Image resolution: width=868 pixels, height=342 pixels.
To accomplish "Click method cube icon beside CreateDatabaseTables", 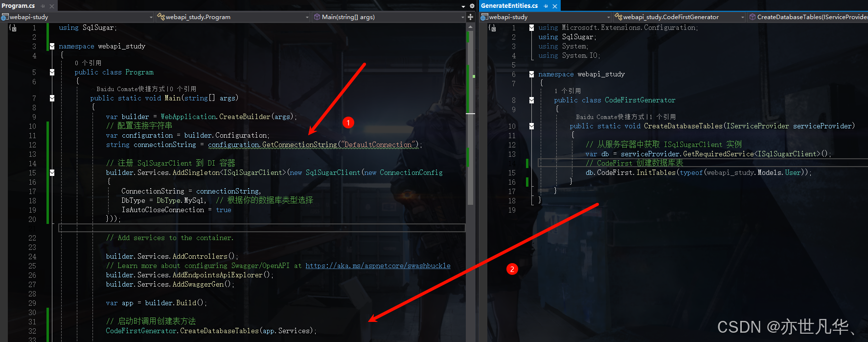I will [753, 17].
